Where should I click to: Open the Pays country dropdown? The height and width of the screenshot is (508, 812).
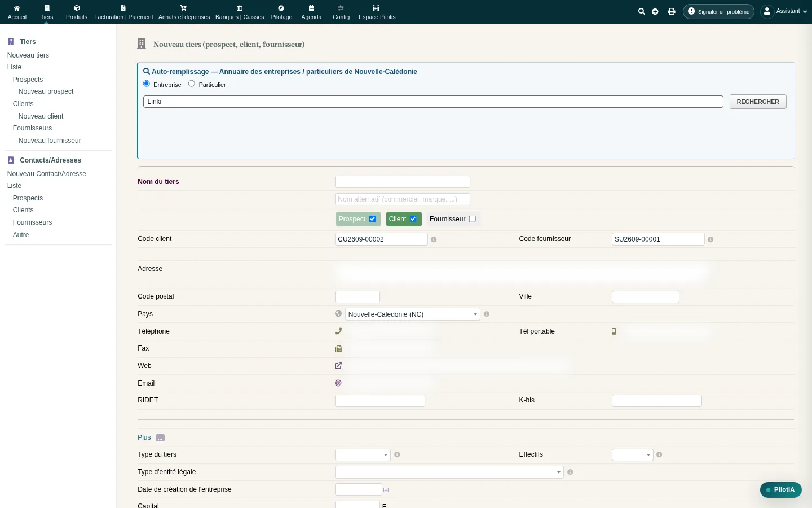click(x=413, y=314)
